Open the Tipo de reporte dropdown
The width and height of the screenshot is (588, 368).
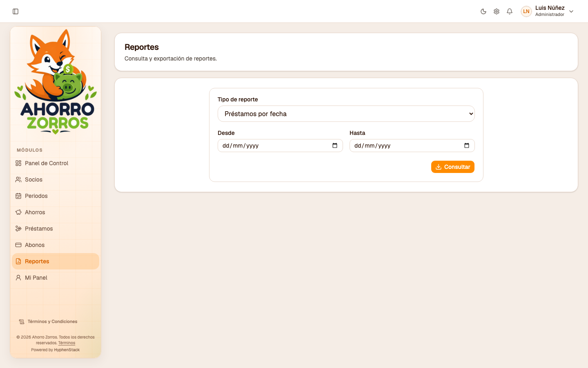(x=346, y=114)
